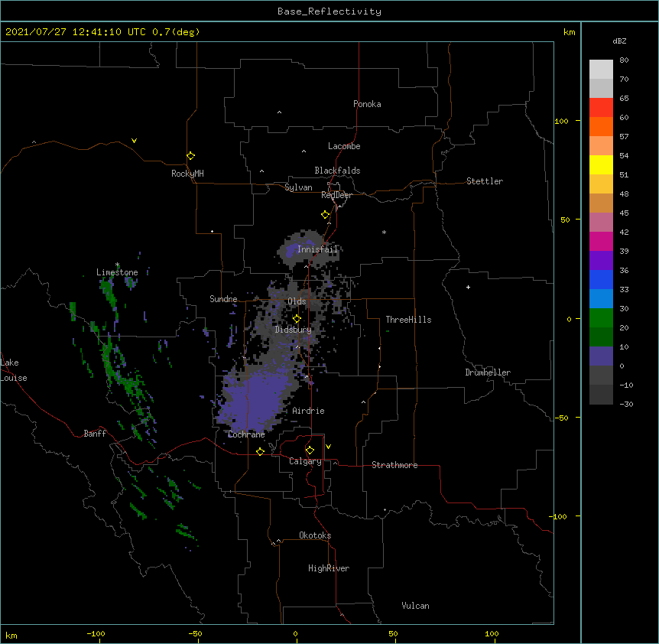Select the orange 60 dBZ legend swatch
Viewport: 659px width, 644px height.
coord(601,126)
